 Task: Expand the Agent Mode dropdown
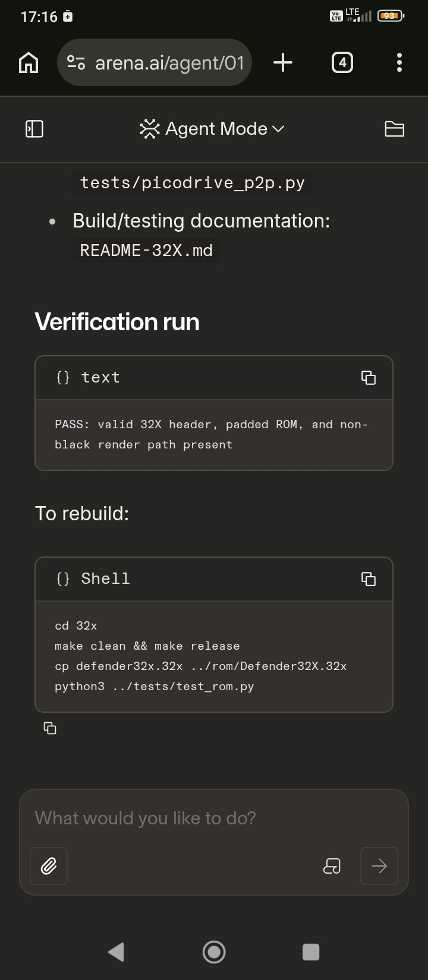212,129
